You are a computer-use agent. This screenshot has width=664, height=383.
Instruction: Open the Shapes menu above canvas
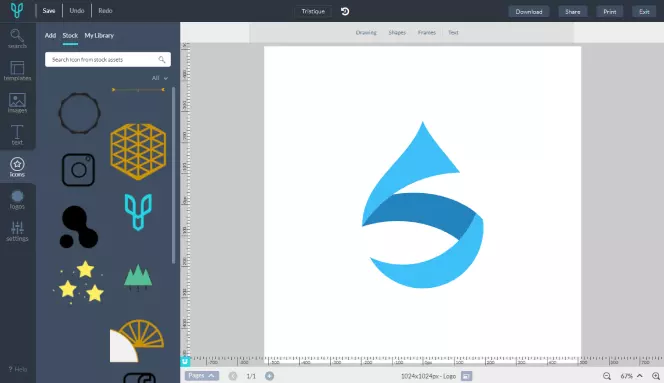point(397,32)
